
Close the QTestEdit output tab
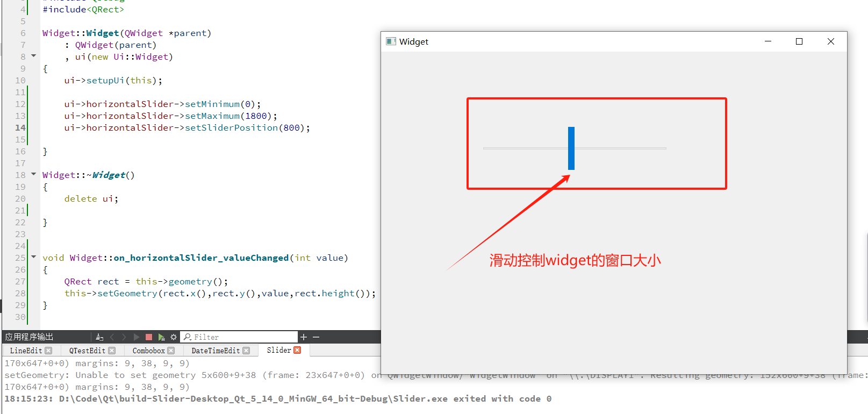click(112, 351)
